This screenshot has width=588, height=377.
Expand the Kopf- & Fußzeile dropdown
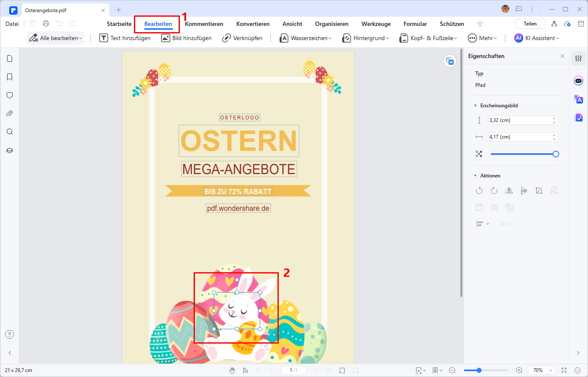(x=429, y=38)
